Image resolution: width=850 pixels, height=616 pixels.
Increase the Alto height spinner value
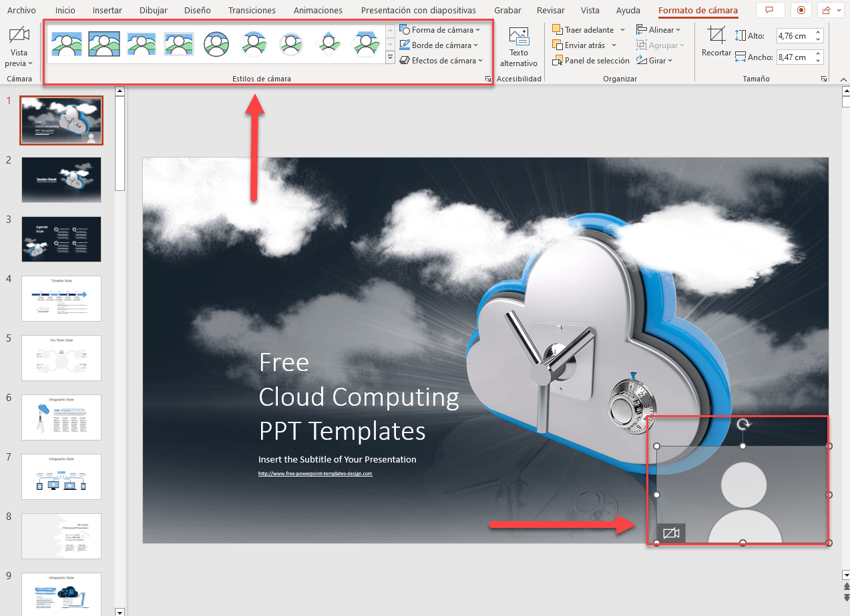[819, 32]
